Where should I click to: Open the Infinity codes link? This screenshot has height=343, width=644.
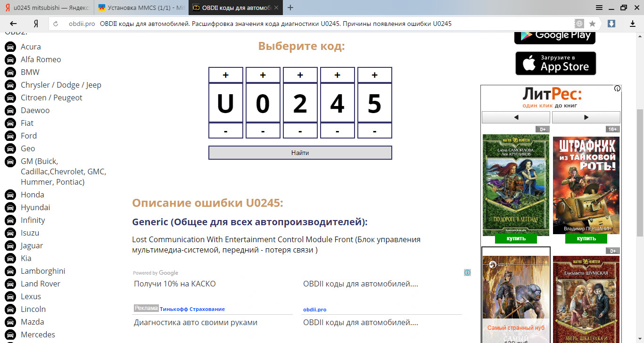click(33, 220)
